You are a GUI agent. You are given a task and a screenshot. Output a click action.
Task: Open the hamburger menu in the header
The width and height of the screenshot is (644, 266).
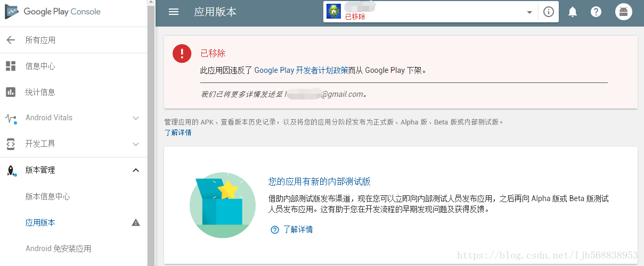pos(174,12)
